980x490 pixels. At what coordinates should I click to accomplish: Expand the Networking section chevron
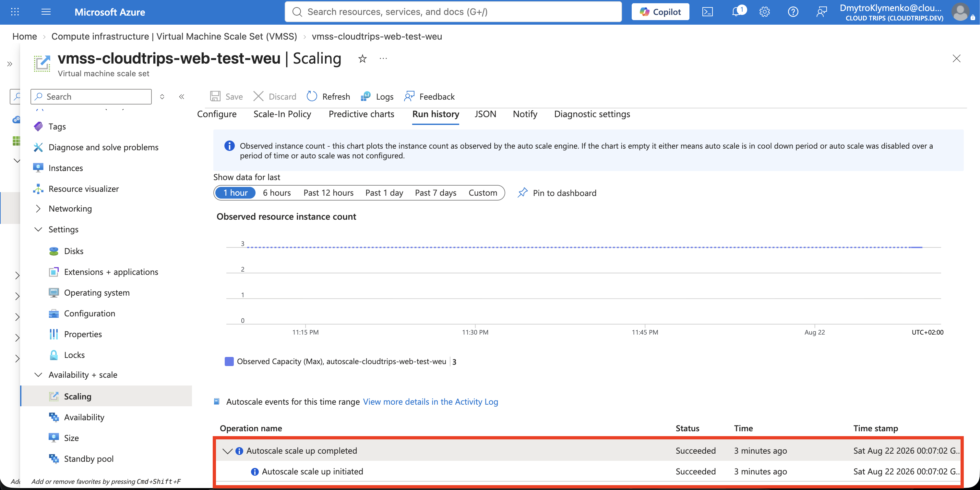point(38,209)
